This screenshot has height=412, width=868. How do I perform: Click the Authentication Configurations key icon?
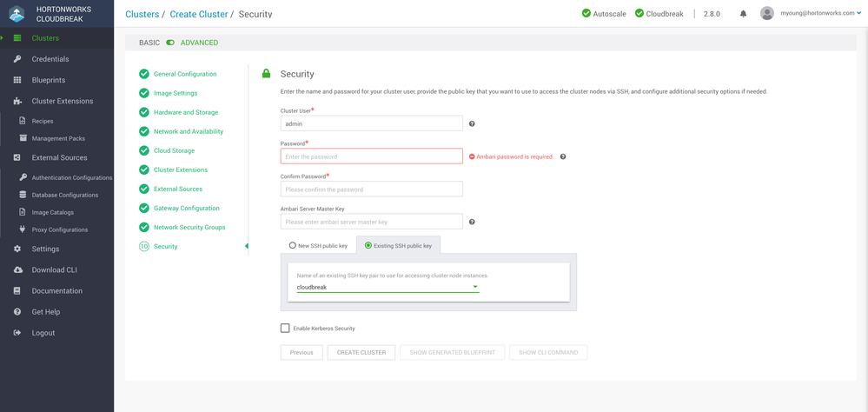(23, 178)
